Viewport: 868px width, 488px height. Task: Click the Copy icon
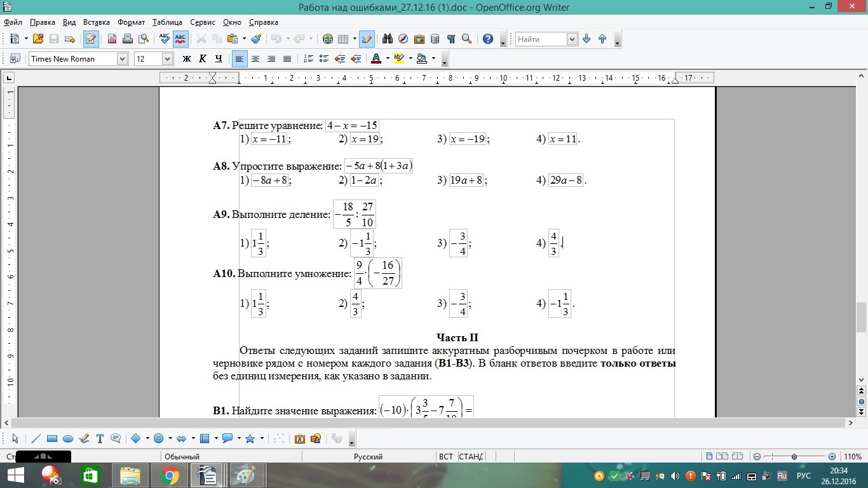[217, 39]
